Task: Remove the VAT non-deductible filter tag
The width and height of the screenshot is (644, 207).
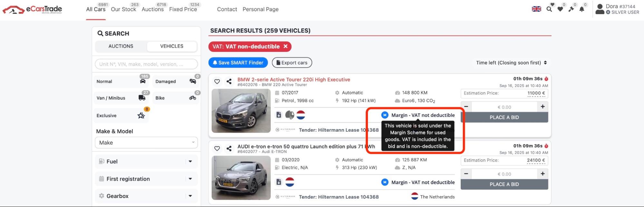Action: [x=285, y=46]
